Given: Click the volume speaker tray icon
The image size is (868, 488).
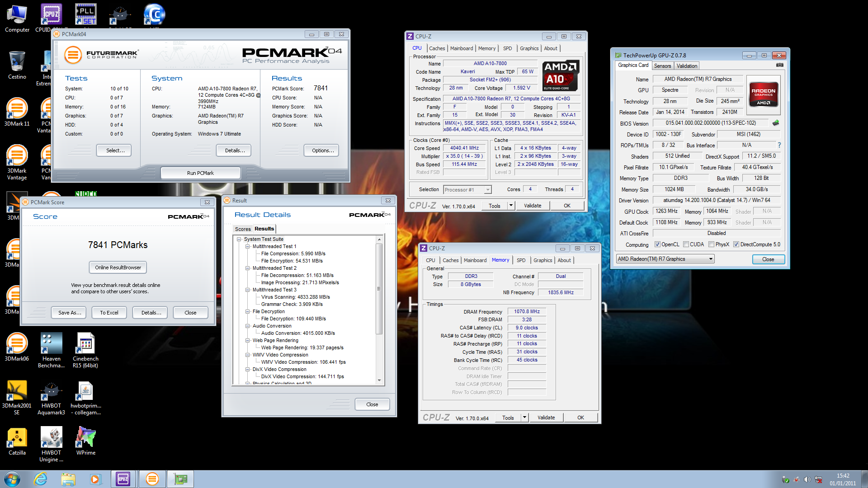Looking at the screenshot, I should (807, 479).
